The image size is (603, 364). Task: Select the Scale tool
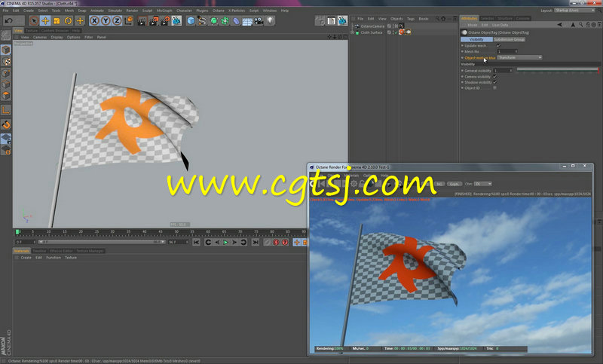(57, 21)
